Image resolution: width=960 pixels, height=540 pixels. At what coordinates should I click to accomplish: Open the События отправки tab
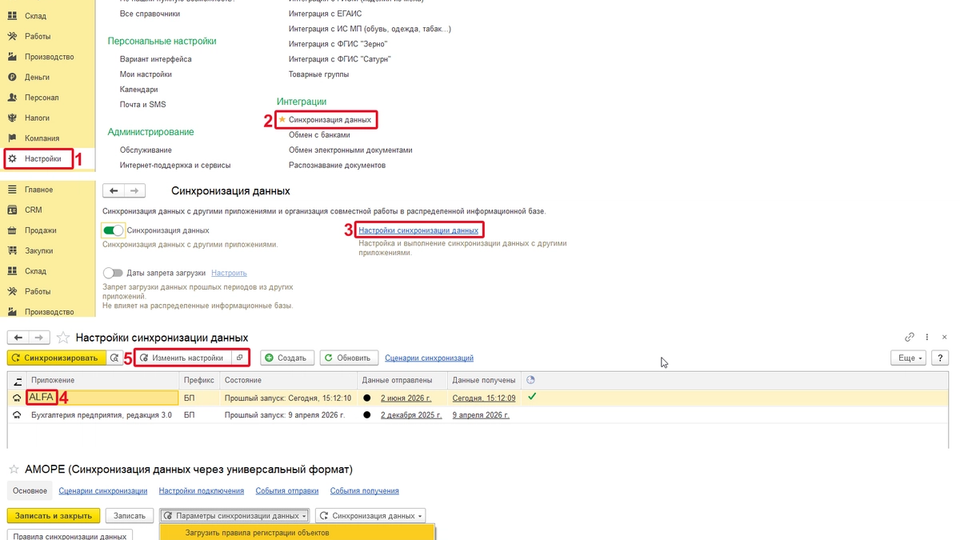pos(287,491)
